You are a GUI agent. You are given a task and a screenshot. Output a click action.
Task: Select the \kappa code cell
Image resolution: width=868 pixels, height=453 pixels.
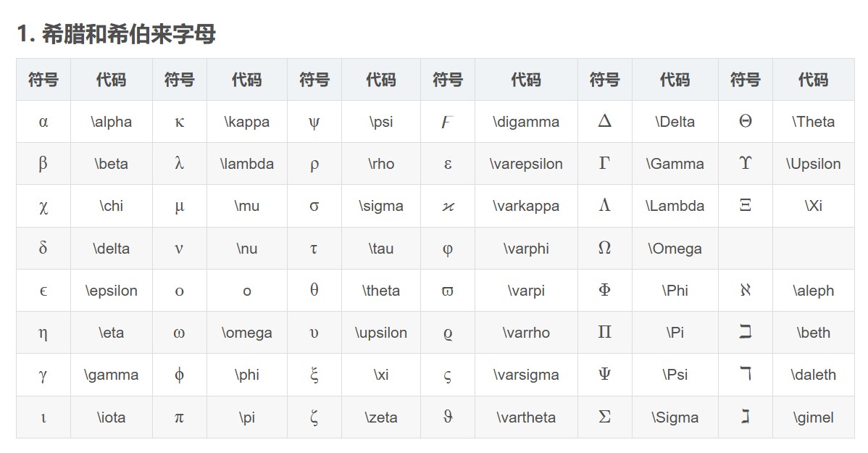coord(247,122)
